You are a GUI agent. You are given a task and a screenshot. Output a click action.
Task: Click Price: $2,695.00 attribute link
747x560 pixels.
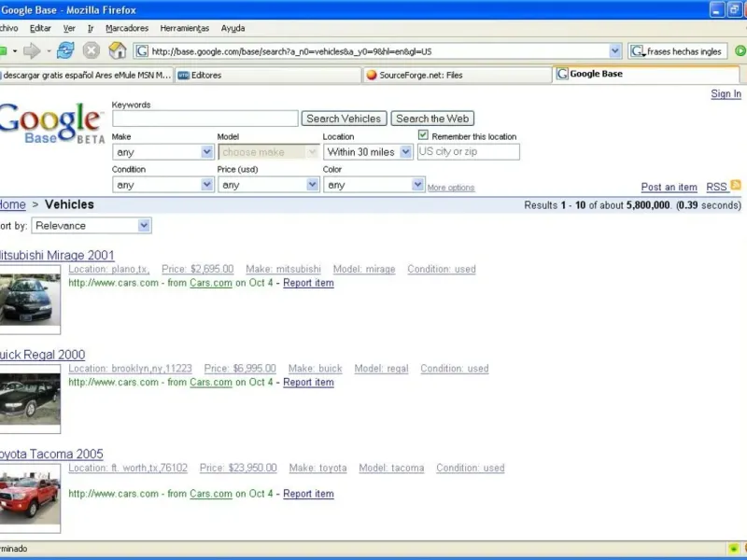tap(198, 269)
